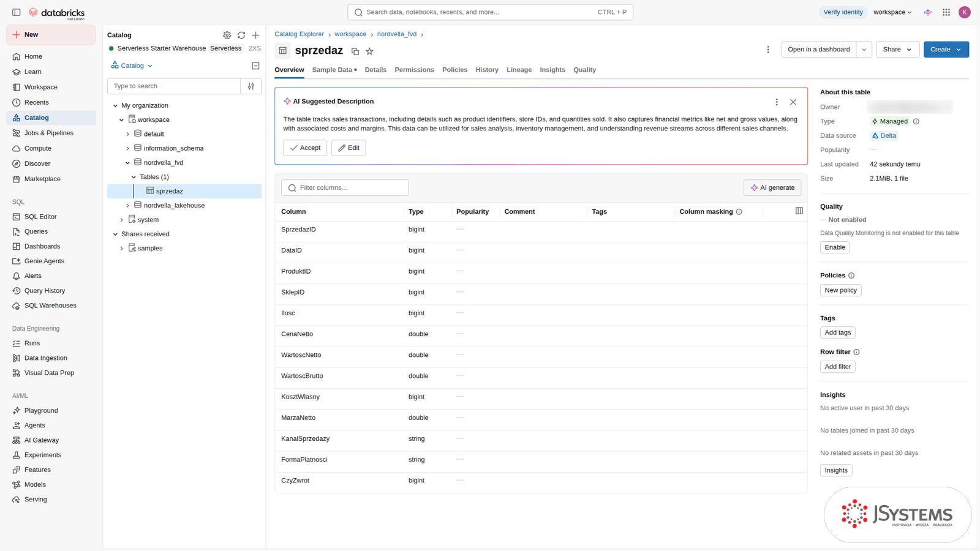Click the Filter columns input
980x551 pixels.
coord(345,188)
